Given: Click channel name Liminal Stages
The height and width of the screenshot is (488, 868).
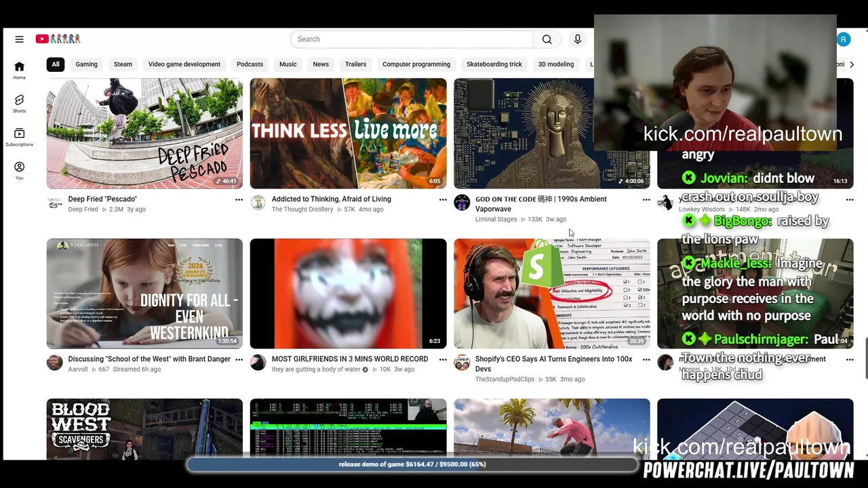Looking at the screenshot, I should [x=496, y=220].
